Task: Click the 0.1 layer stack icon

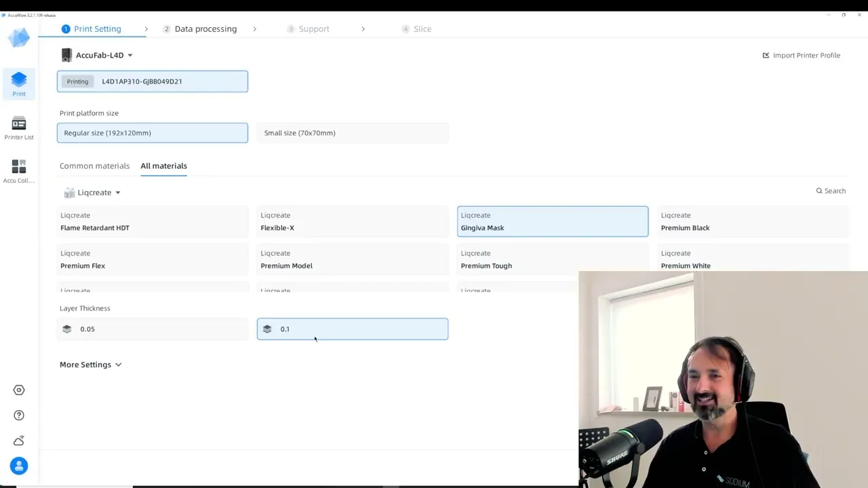Action: 267,329
